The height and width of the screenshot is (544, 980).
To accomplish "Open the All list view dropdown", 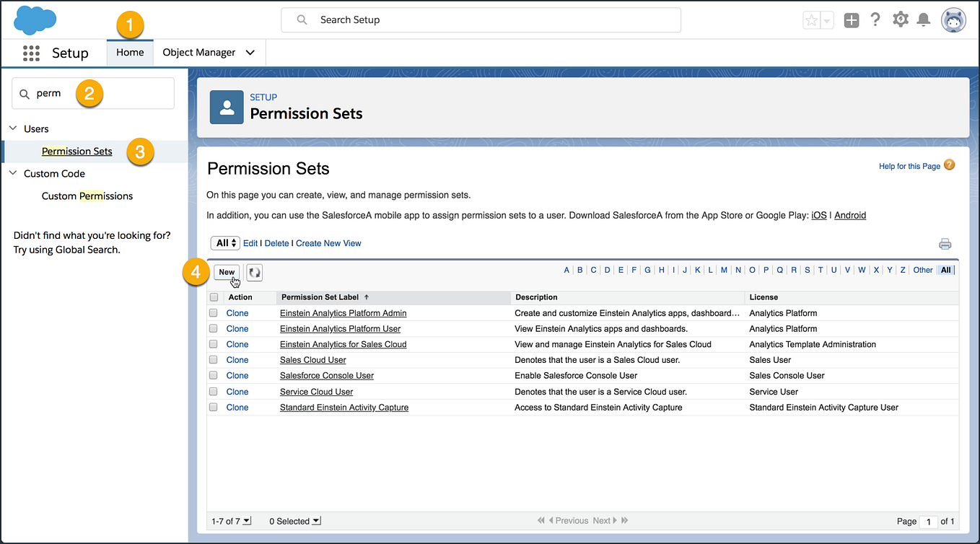I will point(226,243).
